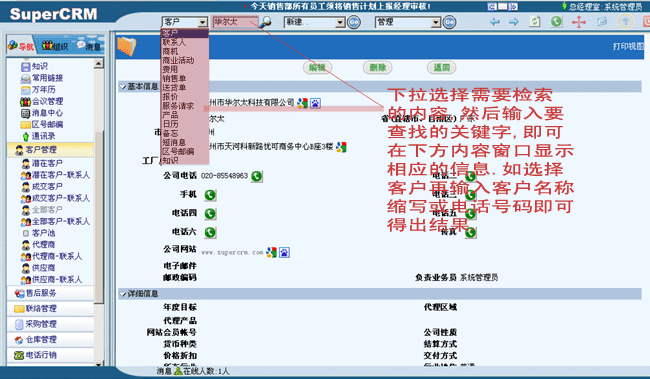Click the 删除 button
This screenshot has width=650, height=379.
coord(378,68)
